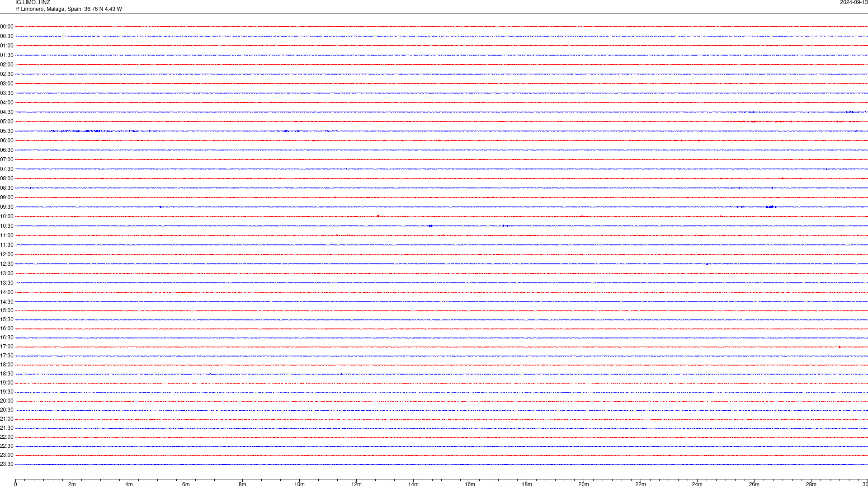The height and width of the screenshot is (488, 868).
Task: Click the 8m tick label on time axis
Action: point(243,484)
